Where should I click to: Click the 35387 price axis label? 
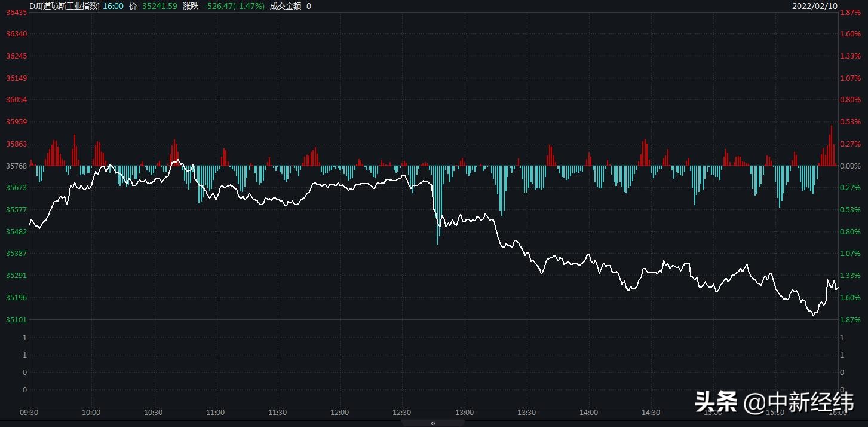(x=16, y=254)
